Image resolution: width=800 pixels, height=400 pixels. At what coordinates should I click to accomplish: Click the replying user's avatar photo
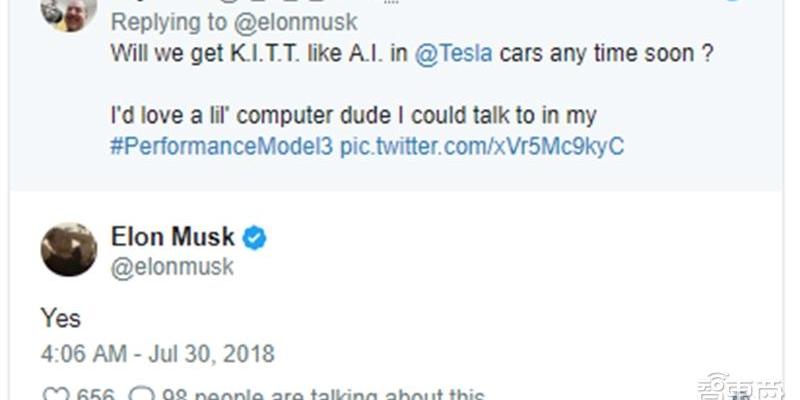coord(69,12)
